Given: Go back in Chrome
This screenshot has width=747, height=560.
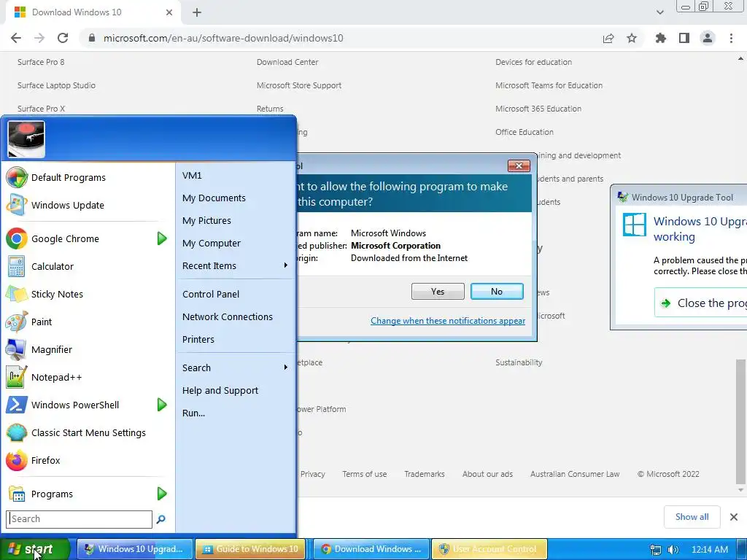Looking at the screenshot, I should pyautogui.click(x=16, y=38).
